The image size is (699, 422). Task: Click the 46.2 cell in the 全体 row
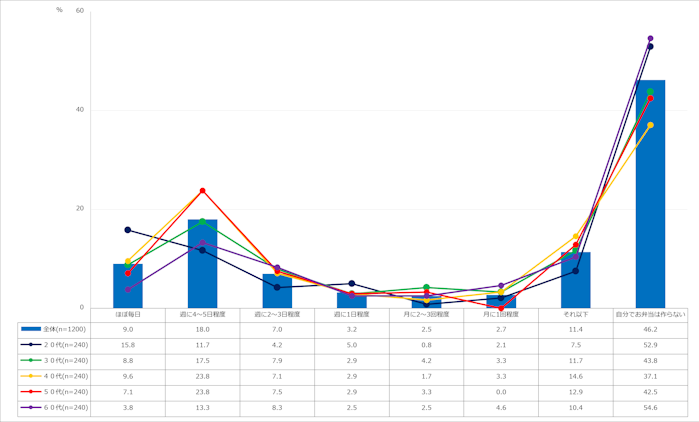(x=650, y=328)
